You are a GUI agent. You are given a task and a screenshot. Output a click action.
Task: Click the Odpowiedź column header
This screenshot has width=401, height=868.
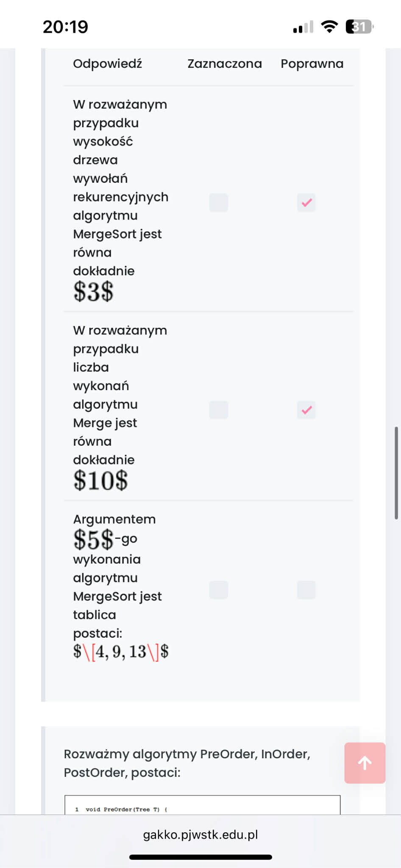click(107, 64)
